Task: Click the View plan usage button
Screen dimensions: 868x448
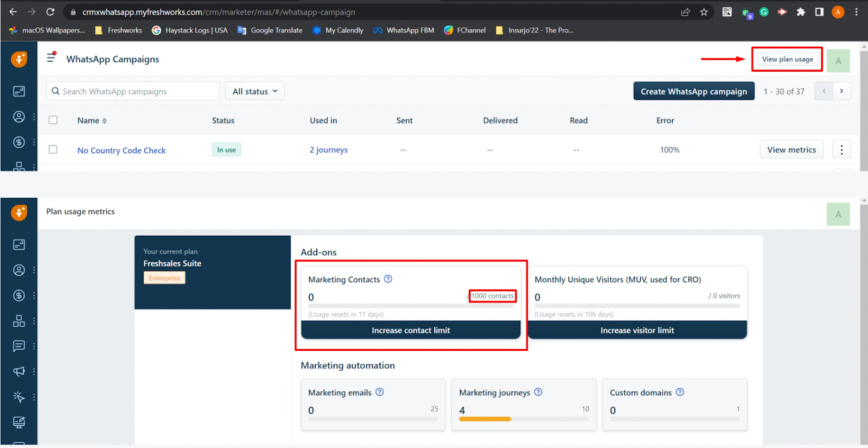Action: 787,59
